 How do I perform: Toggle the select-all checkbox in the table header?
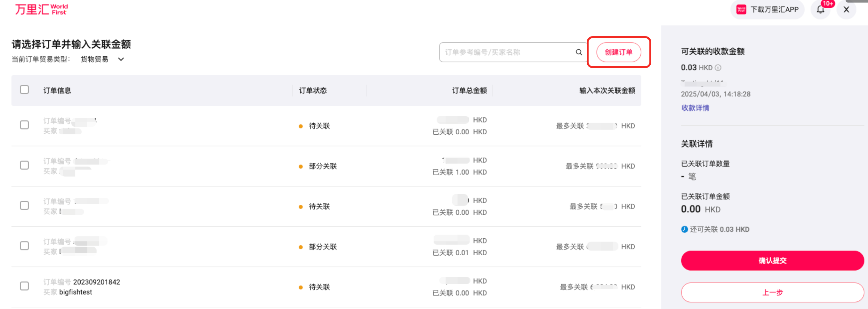(x=24, y=90)
